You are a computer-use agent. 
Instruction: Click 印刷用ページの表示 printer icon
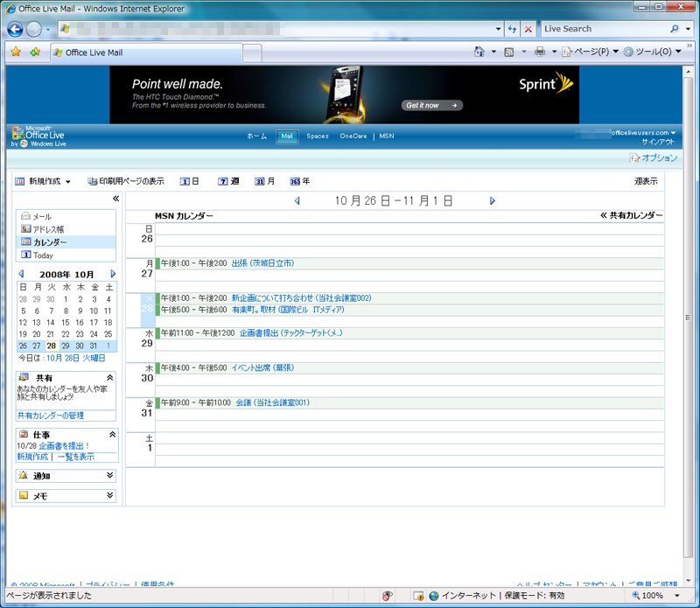point(92,181)
